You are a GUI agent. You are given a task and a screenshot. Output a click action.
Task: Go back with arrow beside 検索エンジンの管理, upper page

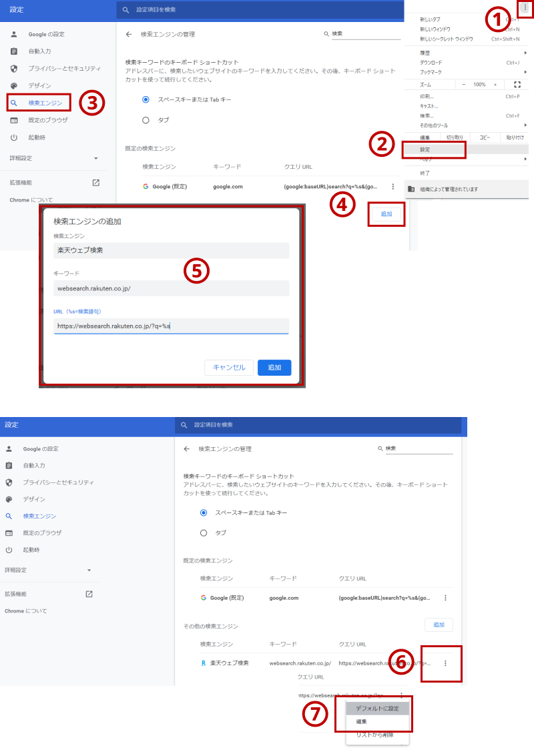[x=129, y=34]
